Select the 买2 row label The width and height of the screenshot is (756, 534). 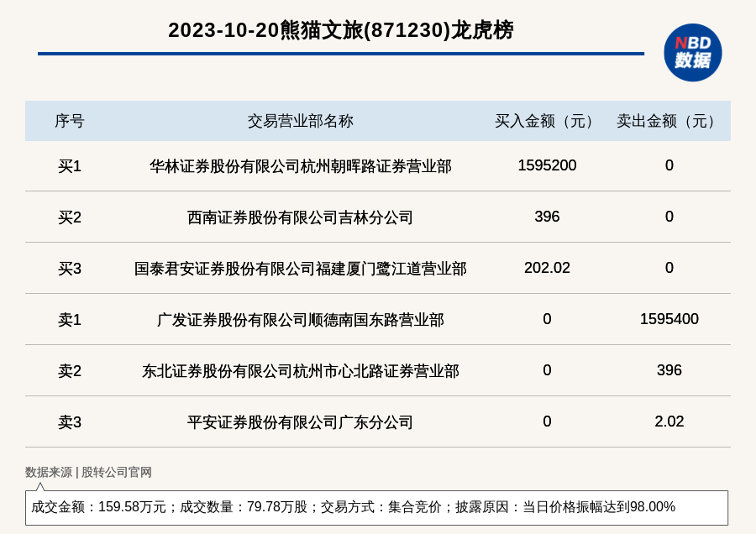tap(70, 217)
